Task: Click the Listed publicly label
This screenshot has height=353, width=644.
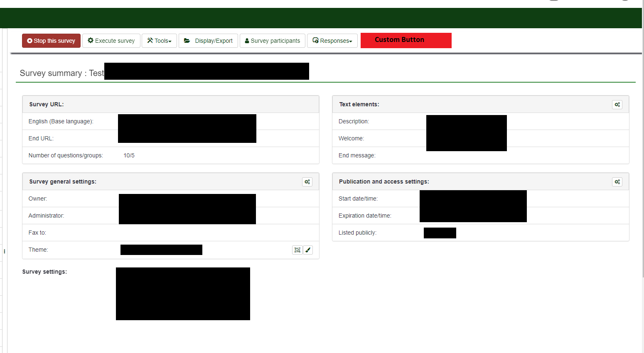Action: pyautogui.click(x=357, y=233)
